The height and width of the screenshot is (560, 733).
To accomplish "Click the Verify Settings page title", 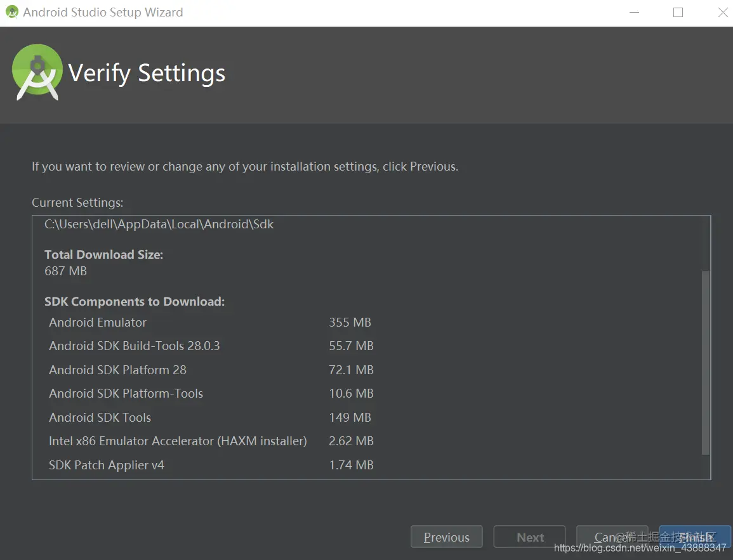I will coord(147,74).
